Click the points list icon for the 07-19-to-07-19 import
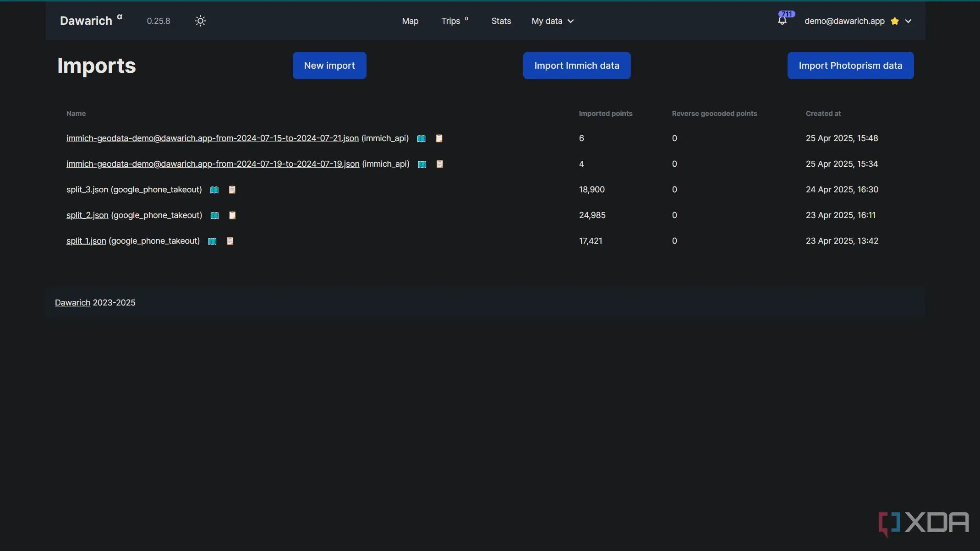Viewport: 980px width, 551px height. [440, 164]
